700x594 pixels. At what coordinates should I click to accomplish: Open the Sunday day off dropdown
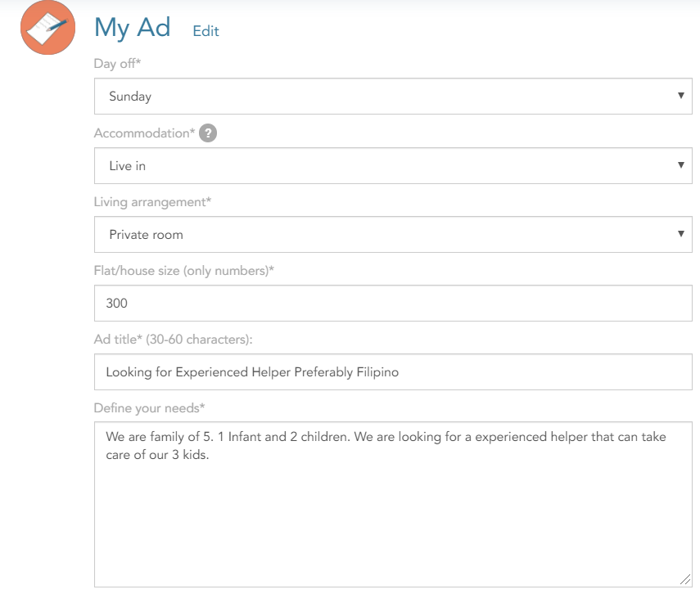393,96
